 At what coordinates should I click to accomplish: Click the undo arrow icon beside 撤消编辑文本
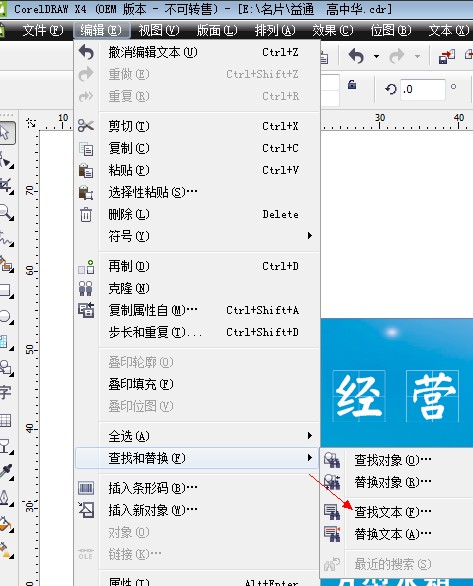click(86, 52)
